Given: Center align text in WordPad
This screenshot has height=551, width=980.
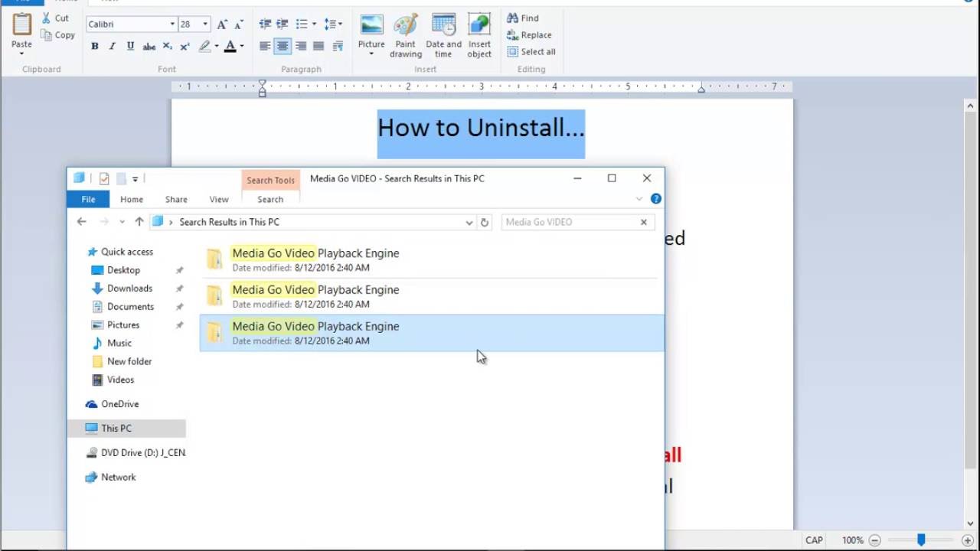Looking at the screenshot, I should (x=283, y=47).
